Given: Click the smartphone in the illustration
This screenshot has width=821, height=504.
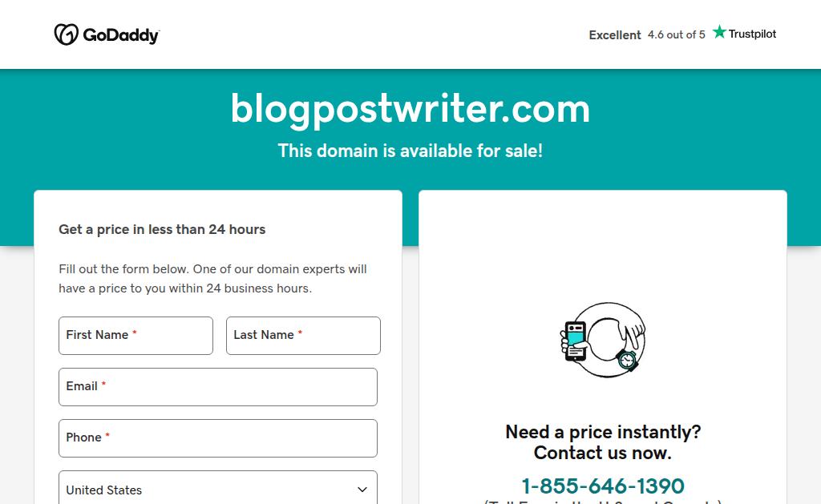Looking at the screenshot, I should tap(575, 341).
